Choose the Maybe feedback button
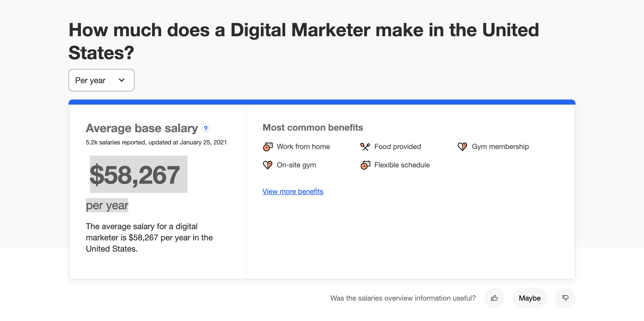The image size is (644, 321). pyautogui.click(x=530, y=298)
